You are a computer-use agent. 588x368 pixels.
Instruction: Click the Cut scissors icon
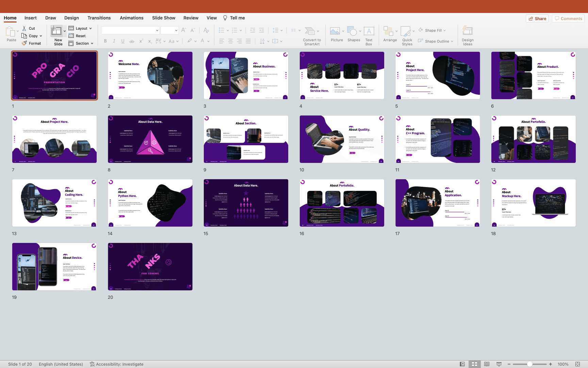pyautogui.click(x=24, y=28)
